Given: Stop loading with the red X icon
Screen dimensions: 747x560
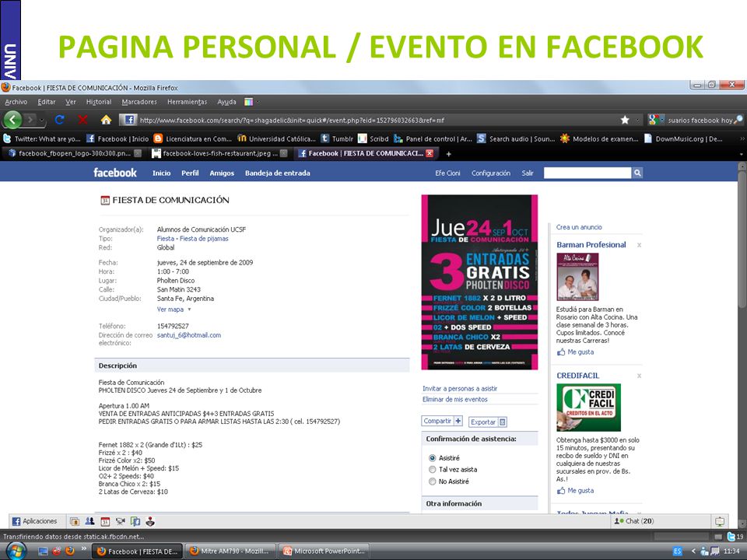Looking at the screenshot, I should point(83,120).
